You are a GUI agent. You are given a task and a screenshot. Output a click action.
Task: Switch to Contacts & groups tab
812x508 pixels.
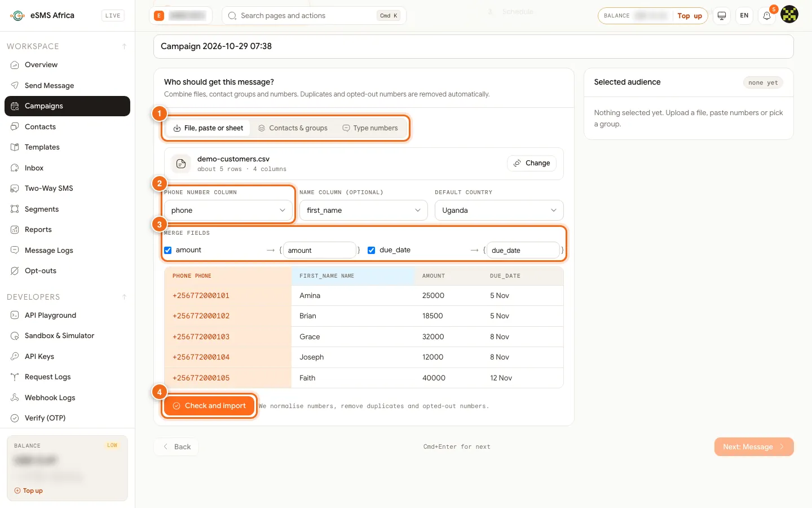293,128
